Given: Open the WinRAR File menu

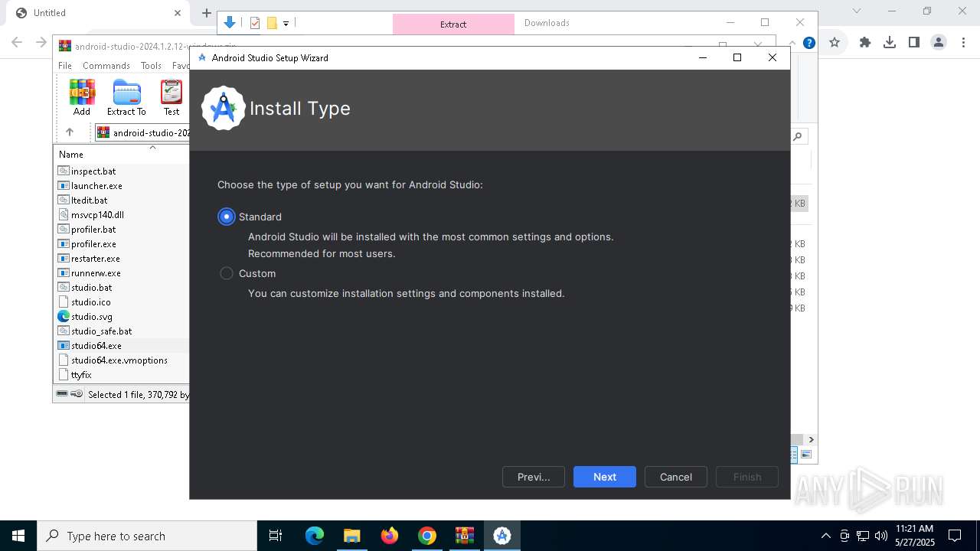Looking at the screenshot, I should [x=65, y=66].
